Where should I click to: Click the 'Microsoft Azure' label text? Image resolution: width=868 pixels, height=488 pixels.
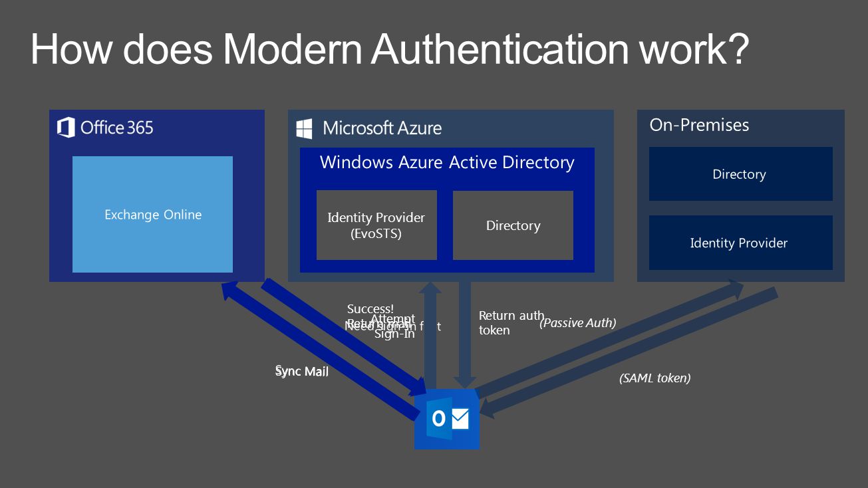click(382, 128)
